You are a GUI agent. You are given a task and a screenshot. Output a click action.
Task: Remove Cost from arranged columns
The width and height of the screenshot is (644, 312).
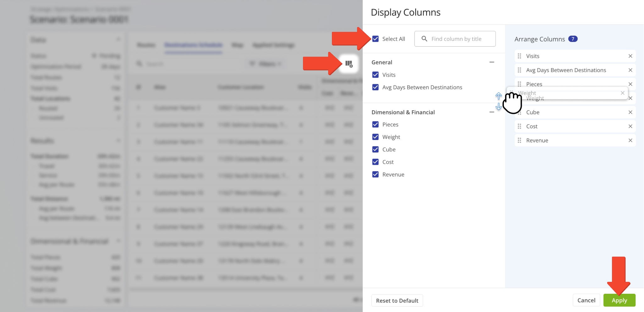pos(630,126)
